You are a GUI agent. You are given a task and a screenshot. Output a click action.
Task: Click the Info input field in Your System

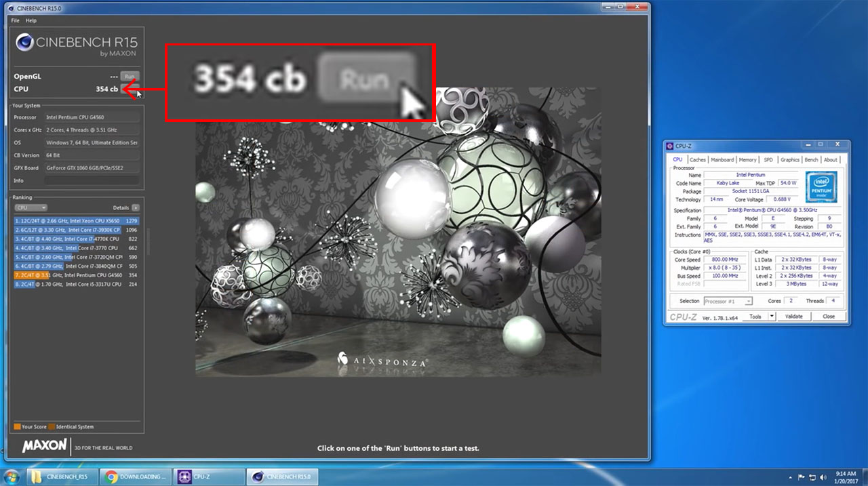pos(92,181)
